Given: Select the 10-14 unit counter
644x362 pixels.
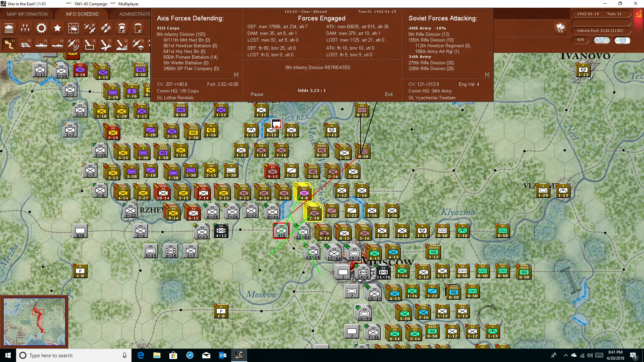Looking at the screenshot, I should coord(163,192).
